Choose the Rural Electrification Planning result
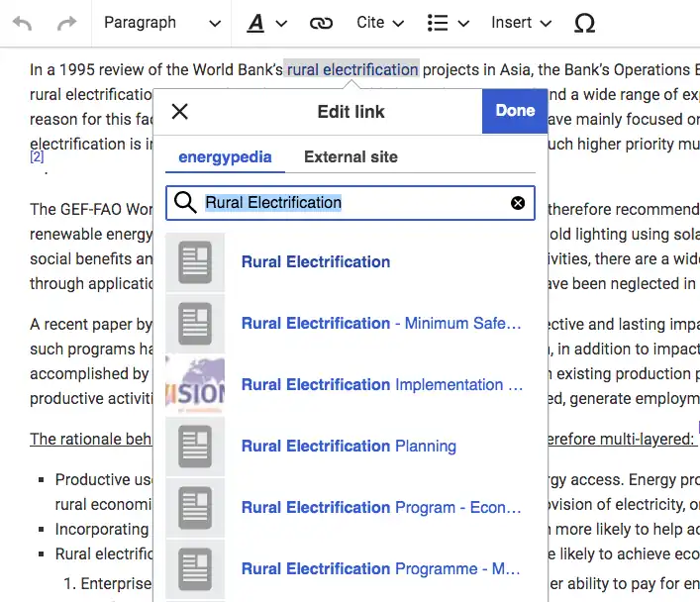 coord(349,447)
